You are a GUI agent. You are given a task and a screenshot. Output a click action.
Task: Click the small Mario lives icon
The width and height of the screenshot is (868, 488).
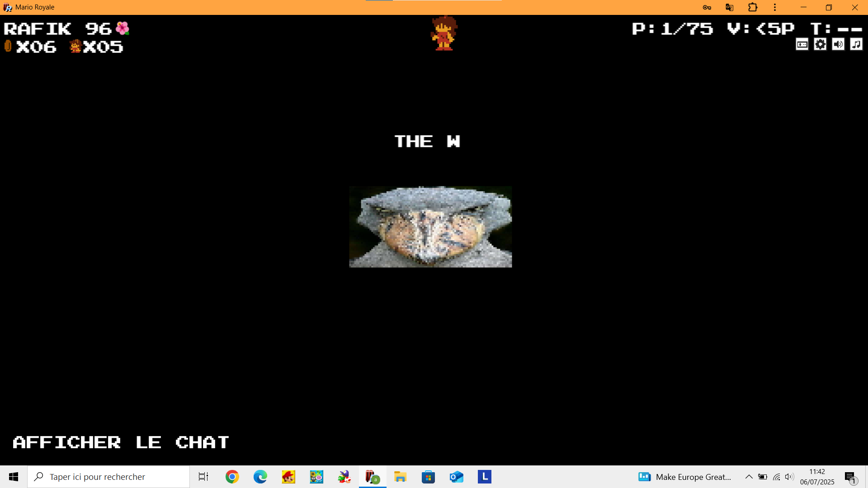75,46
